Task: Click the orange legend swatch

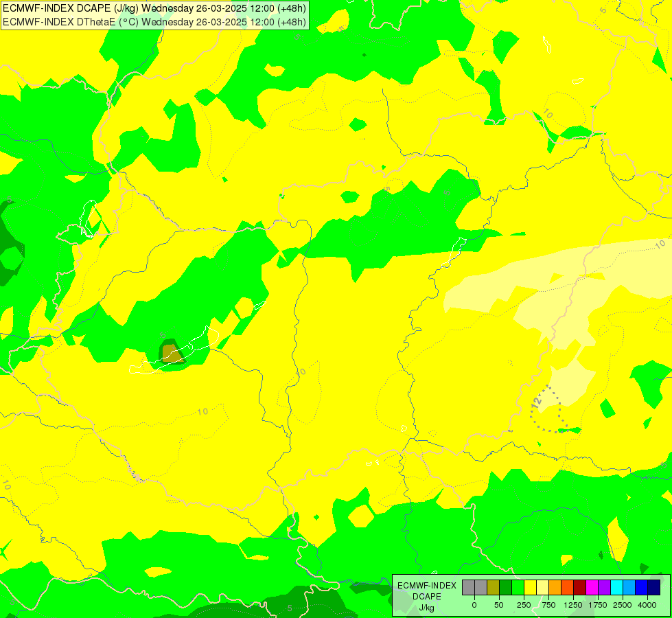Action: click(x=555, y=588)
